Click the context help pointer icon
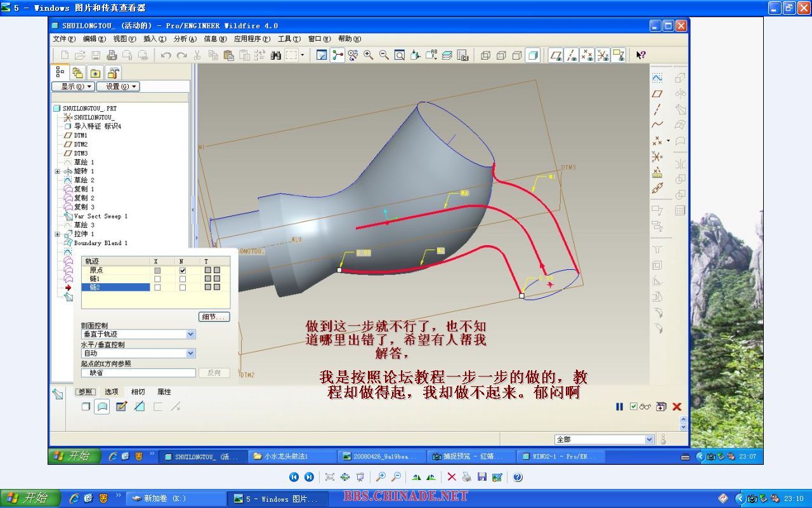This screenshot has width=812, height=508. click(641, 55)
